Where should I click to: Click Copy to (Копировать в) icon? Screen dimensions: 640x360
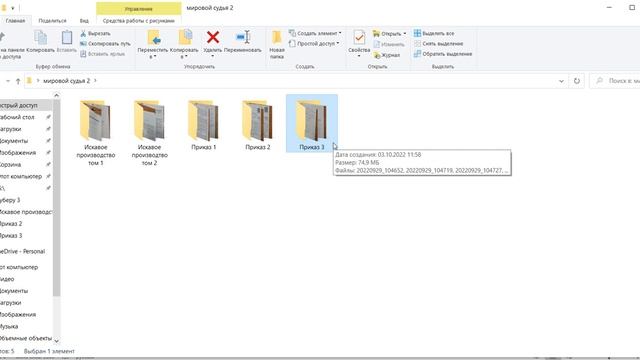pyautogui.click(x=185, y=38)
